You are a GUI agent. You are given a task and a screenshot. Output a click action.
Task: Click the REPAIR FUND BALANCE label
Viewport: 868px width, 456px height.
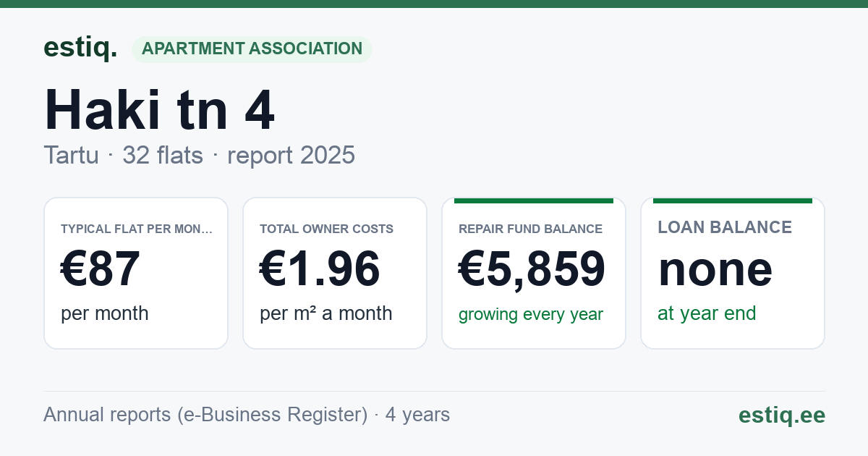(530, 229)
